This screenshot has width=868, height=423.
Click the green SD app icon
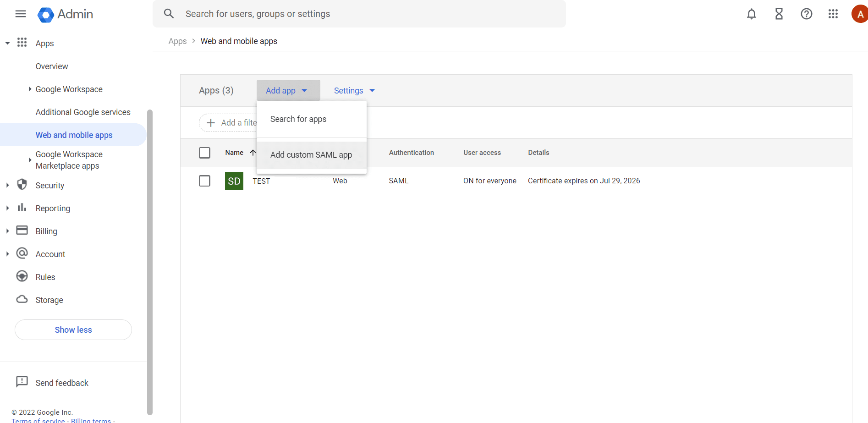pos(234,181)
